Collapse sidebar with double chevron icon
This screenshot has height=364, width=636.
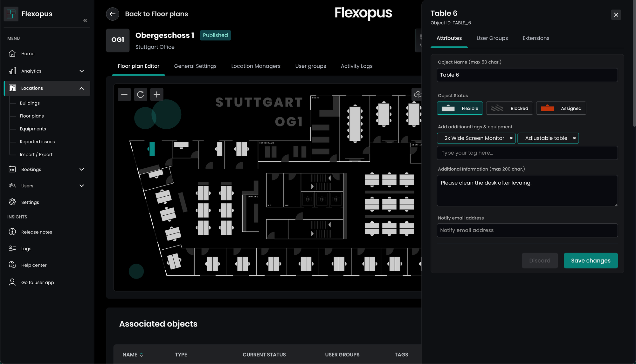[85, 20]
